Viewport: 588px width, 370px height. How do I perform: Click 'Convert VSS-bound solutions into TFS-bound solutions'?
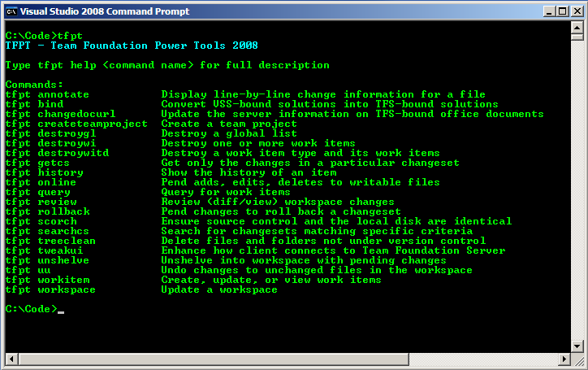click(330, 104)
